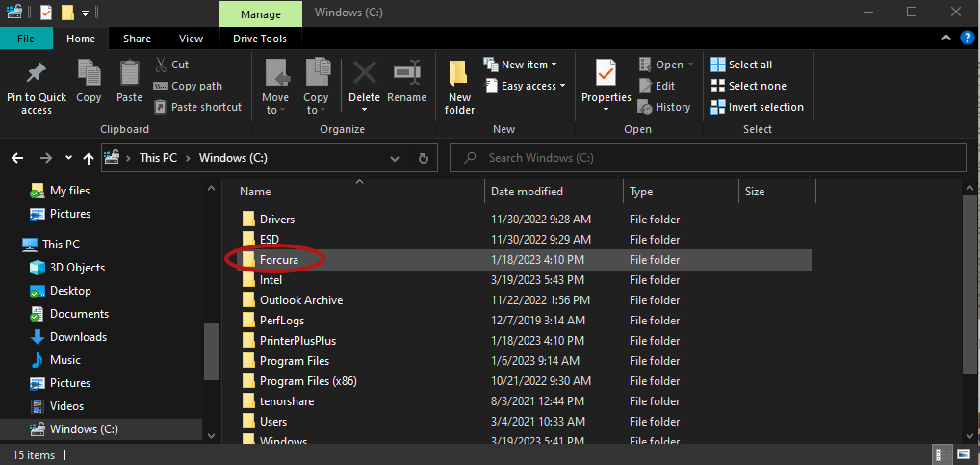This screenshot has width=980, height=465.
Task: Click Copy path button
Action: pos(188,86)
